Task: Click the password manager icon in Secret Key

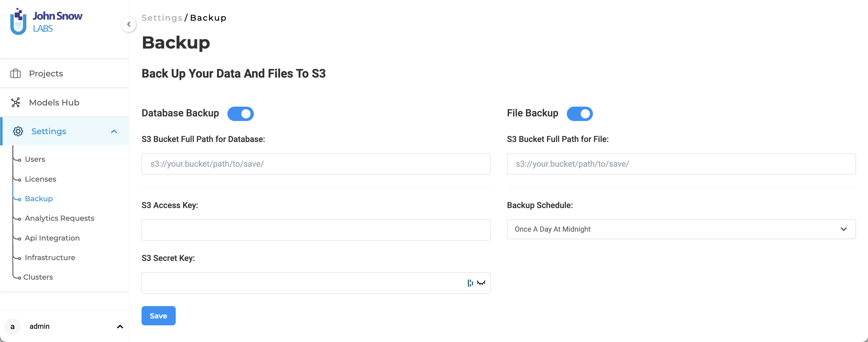Action: point(470,283)
